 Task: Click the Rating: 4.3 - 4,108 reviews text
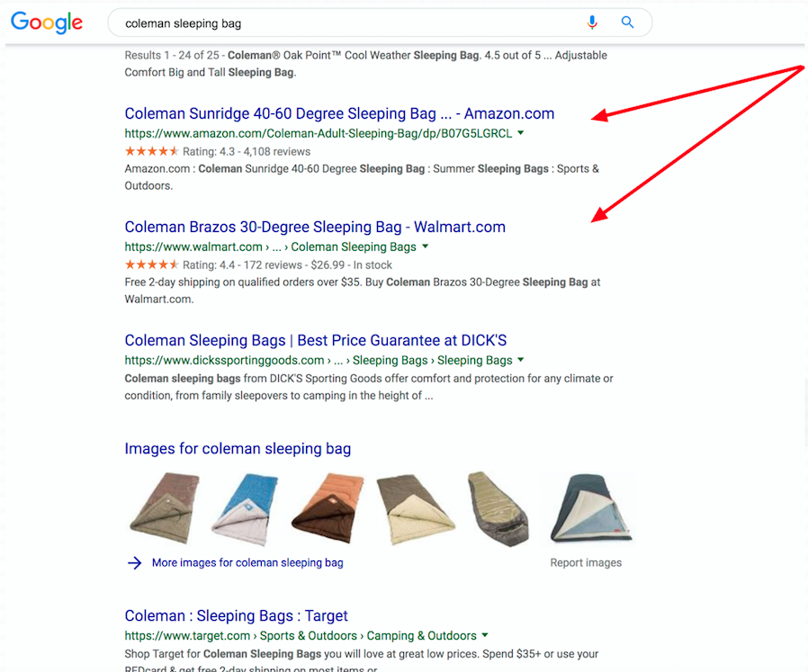click(247, 151)
